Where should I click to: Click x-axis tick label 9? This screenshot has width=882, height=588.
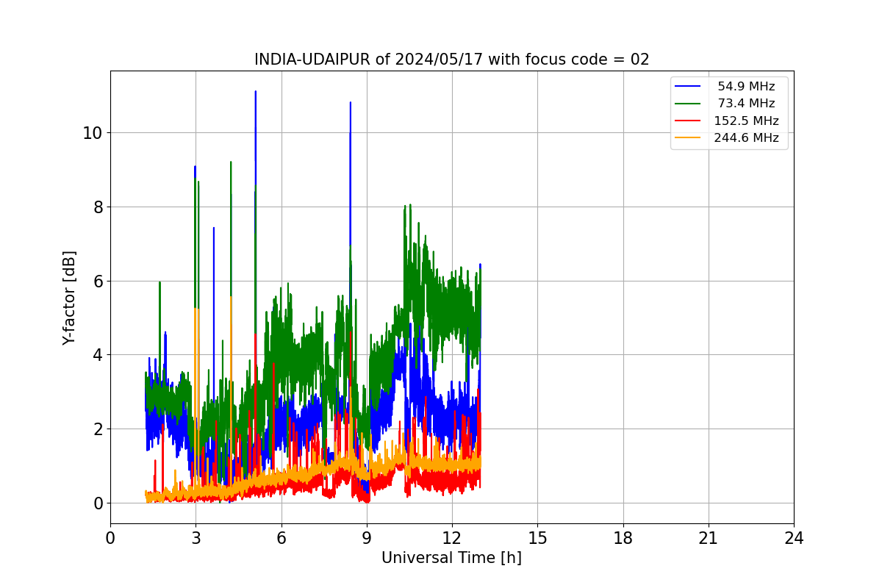367,538
